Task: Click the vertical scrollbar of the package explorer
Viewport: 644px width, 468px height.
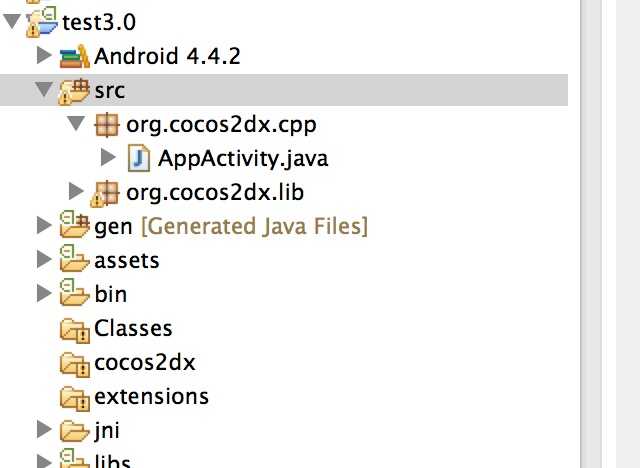Action: [591, 234]
